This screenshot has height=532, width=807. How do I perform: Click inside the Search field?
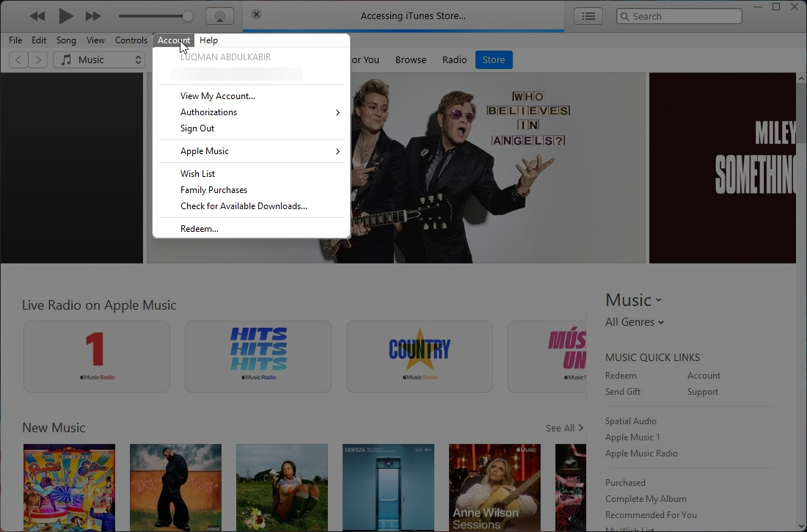point(679,15)
